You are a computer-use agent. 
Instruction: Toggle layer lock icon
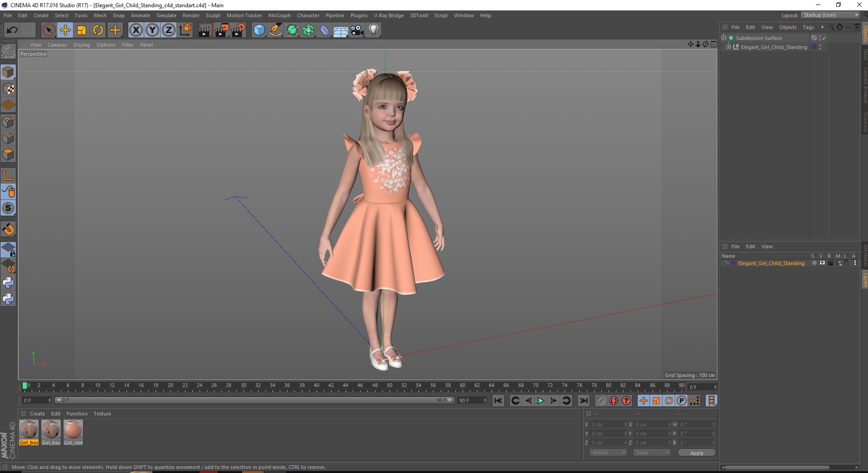[846, 263]
